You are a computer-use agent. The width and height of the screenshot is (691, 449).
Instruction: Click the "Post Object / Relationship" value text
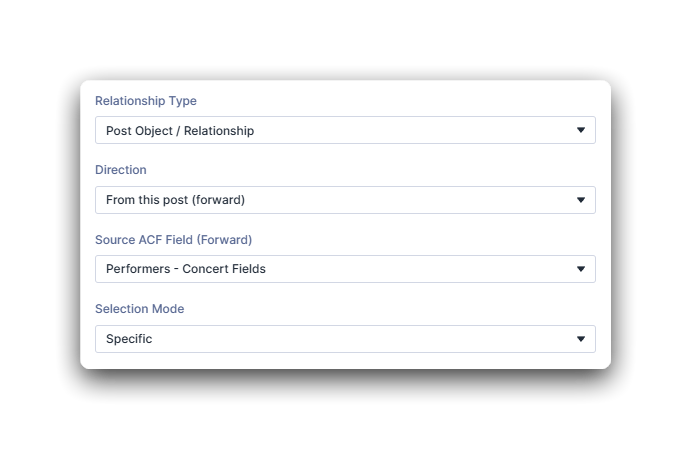click(180, 131)
